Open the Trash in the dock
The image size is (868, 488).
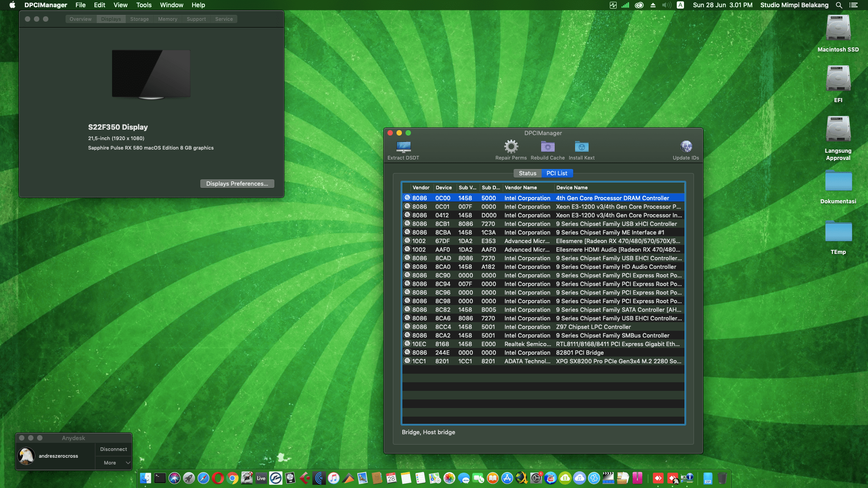(x=722, y=478)
